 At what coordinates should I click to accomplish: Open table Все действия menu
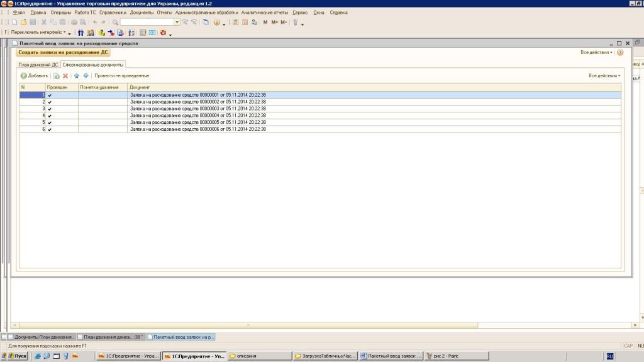[604, 76]
